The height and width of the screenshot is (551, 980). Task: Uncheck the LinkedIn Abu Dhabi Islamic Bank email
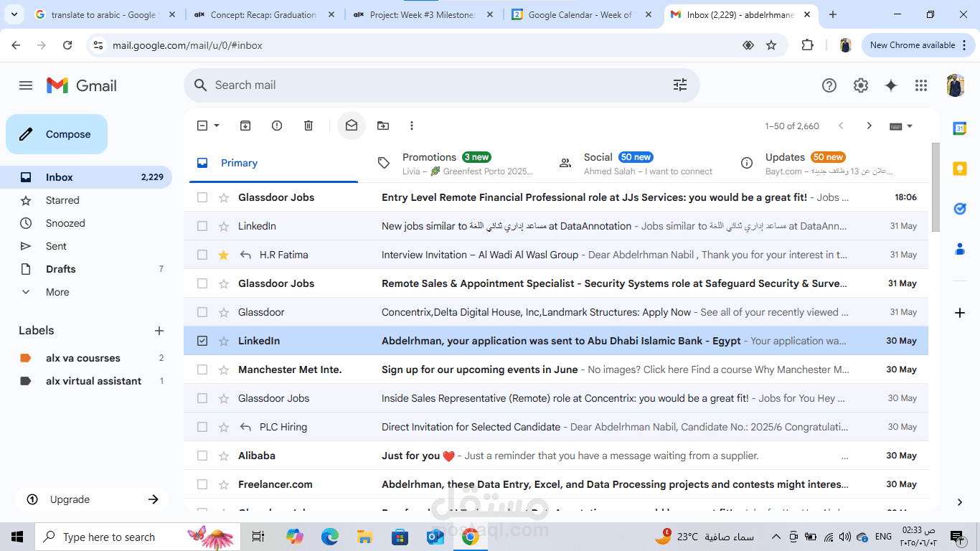tap(202, 341)
